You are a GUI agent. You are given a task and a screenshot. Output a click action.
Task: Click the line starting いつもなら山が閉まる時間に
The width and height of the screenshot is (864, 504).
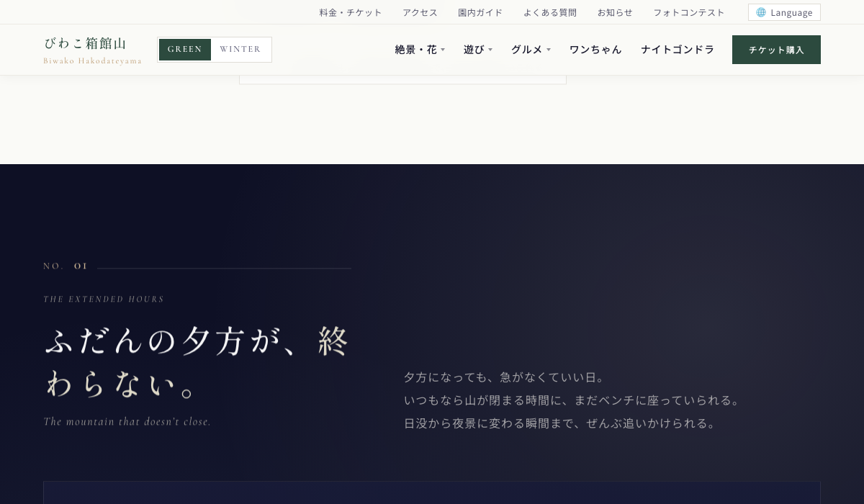coord(574,400)
